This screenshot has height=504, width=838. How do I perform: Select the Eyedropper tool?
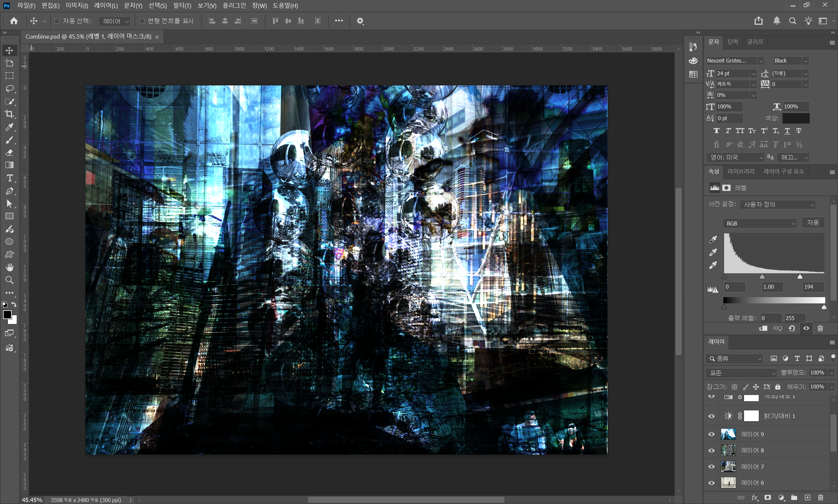9,127
